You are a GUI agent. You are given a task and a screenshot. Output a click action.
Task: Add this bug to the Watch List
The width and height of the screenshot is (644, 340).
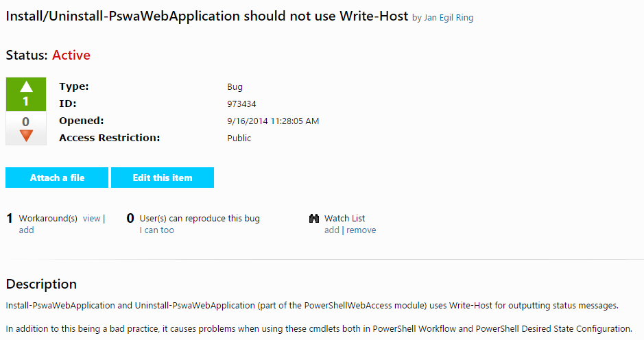pyautogui.click(x=331, y=230)
